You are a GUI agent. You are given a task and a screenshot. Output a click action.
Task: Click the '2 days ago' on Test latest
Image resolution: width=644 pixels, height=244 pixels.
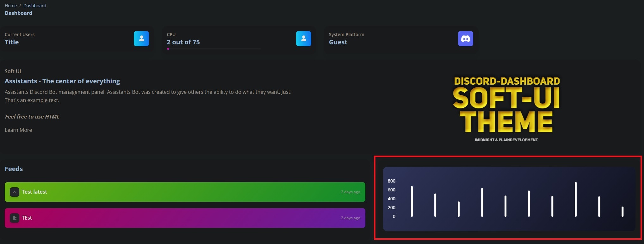point(350,192)
